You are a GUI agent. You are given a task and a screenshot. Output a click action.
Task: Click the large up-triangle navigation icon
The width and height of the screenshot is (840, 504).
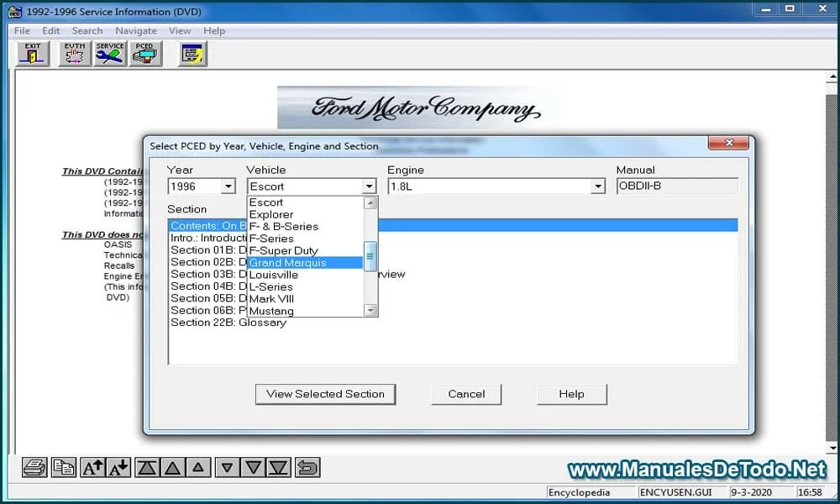(172, 468)
